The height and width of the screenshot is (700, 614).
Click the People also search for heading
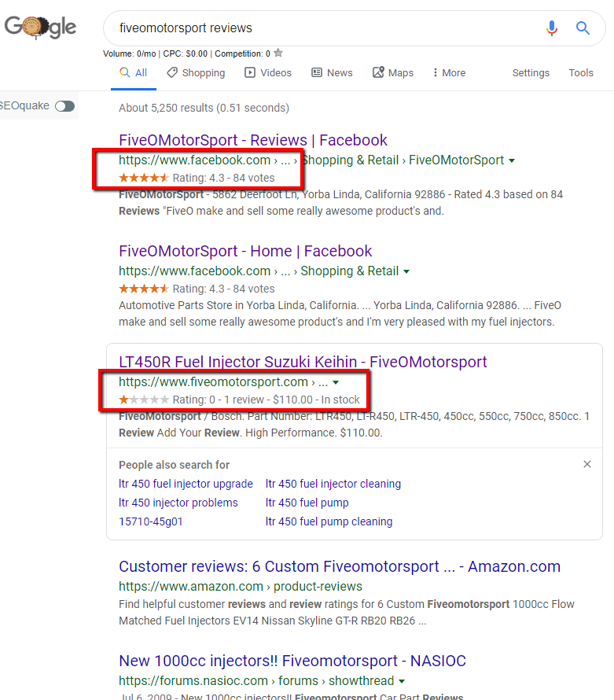click(x=174, y=465)
